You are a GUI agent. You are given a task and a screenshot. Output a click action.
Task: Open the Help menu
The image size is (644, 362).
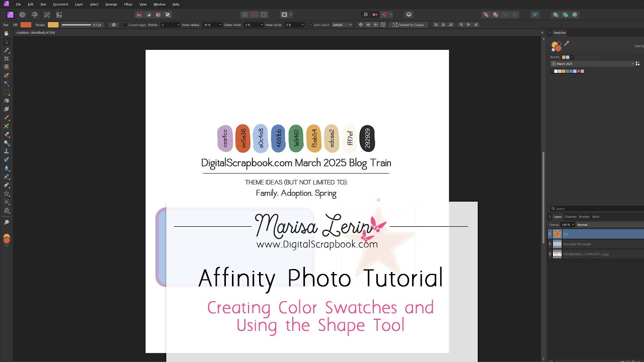(176, 4)
